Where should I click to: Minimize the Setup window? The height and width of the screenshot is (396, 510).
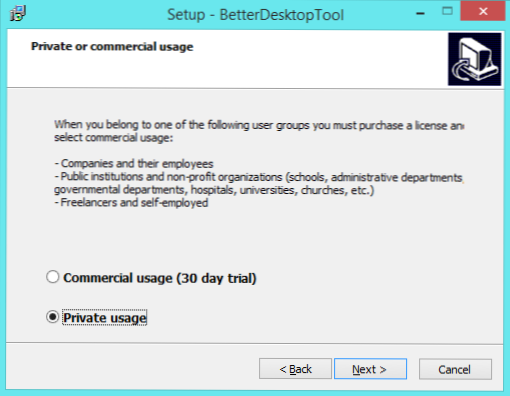click(420, 14)
